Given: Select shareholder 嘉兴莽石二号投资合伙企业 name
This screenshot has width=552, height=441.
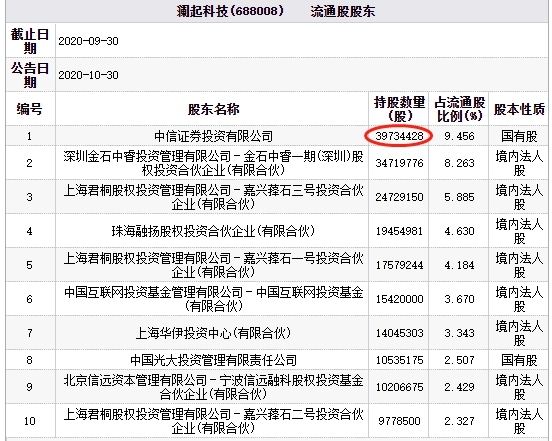Looking at the screenshot, I should pos(213,421).
